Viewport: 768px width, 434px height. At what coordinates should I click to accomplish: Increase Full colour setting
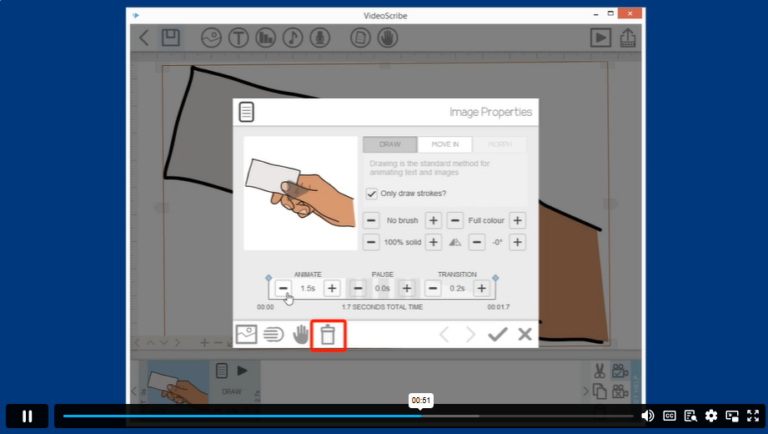pos(517,220)
